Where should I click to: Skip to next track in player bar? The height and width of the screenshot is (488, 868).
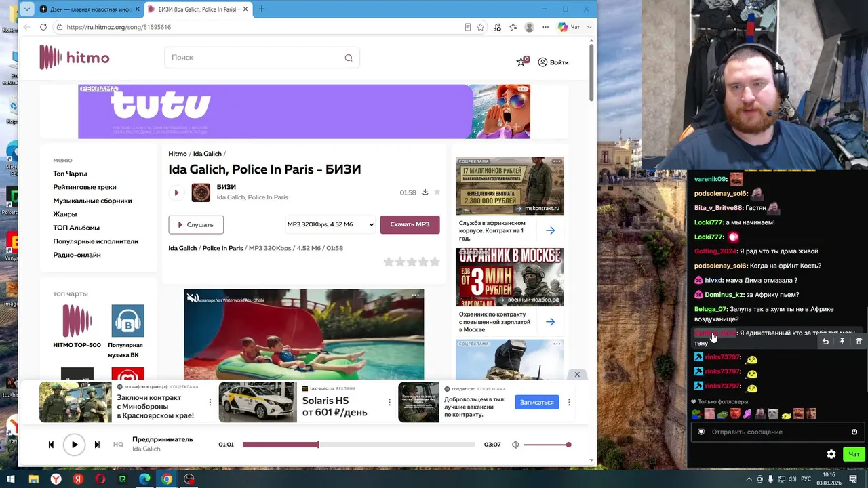pos(97,445)
